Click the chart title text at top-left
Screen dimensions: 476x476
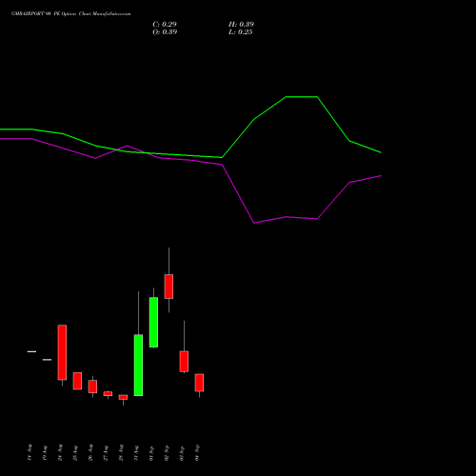[x=70, y=14]
